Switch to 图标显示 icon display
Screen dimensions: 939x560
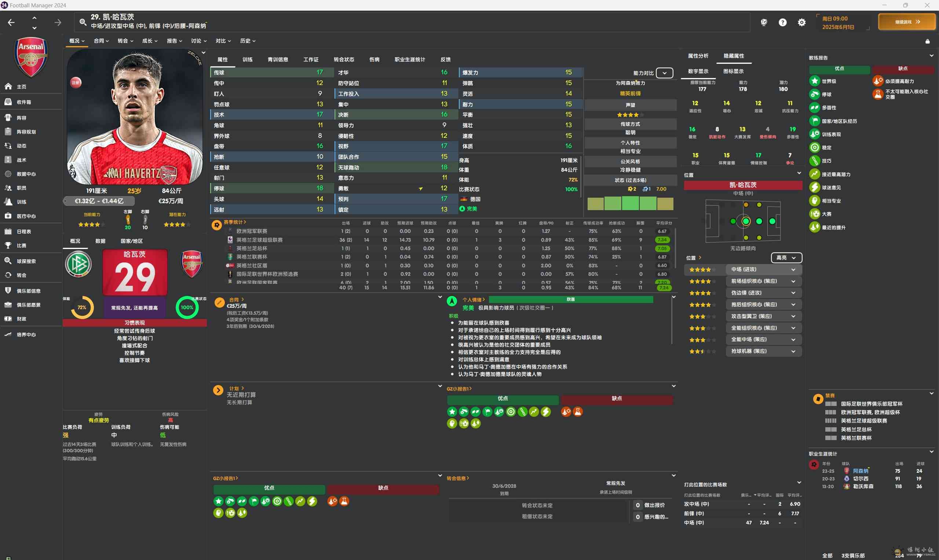[x=733, y=71]
